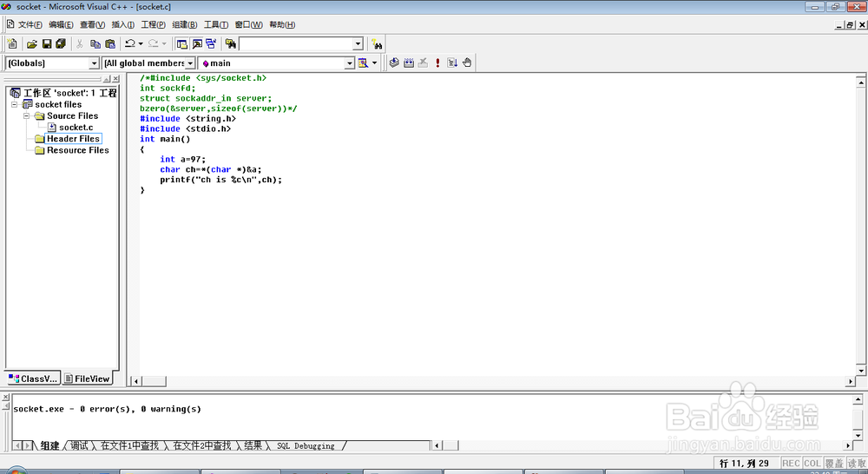Screen dimensions: 868x474
Task: Switch to the ClassView tab
Action: coord(33,379)
